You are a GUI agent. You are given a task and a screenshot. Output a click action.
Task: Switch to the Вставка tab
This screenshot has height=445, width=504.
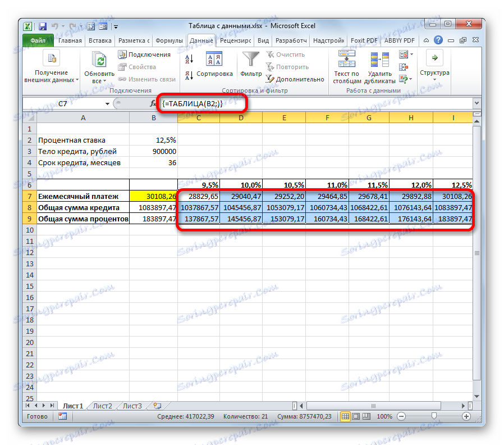point(100,40)
